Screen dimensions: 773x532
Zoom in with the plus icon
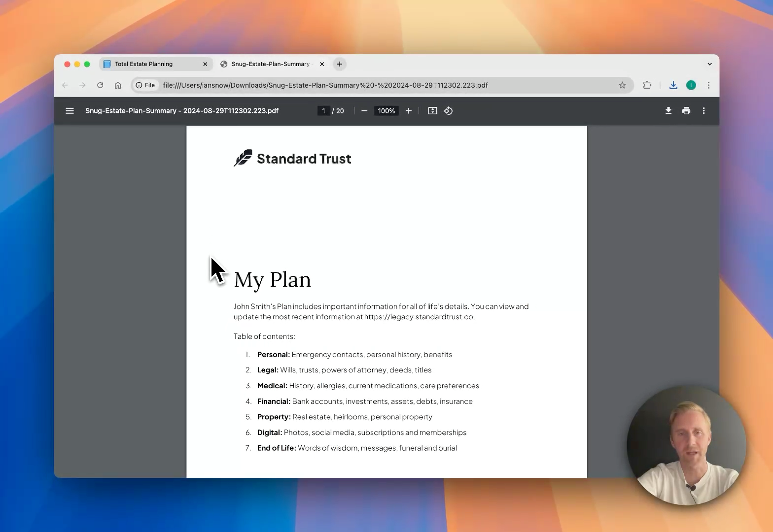[409, 111]
